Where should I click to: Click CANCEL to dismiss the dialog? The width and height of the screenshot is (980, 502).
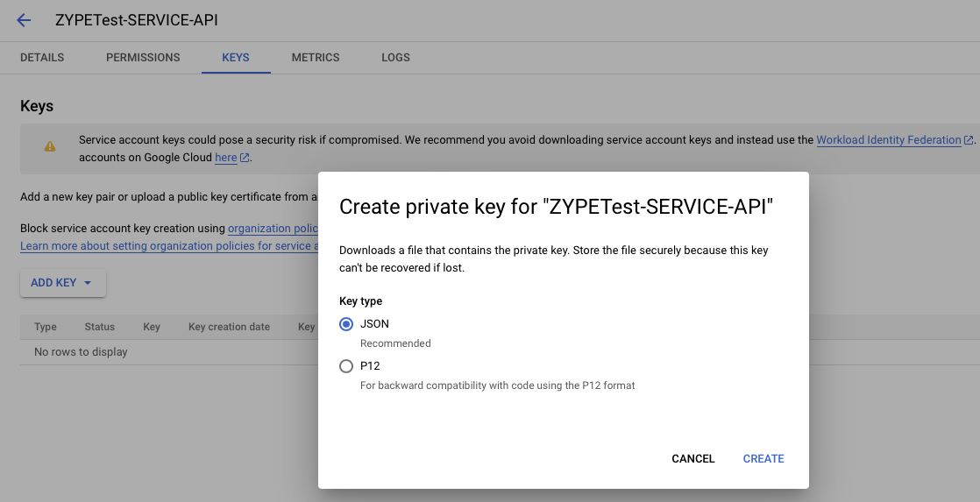pyautogui.click(x=693, y=459)
